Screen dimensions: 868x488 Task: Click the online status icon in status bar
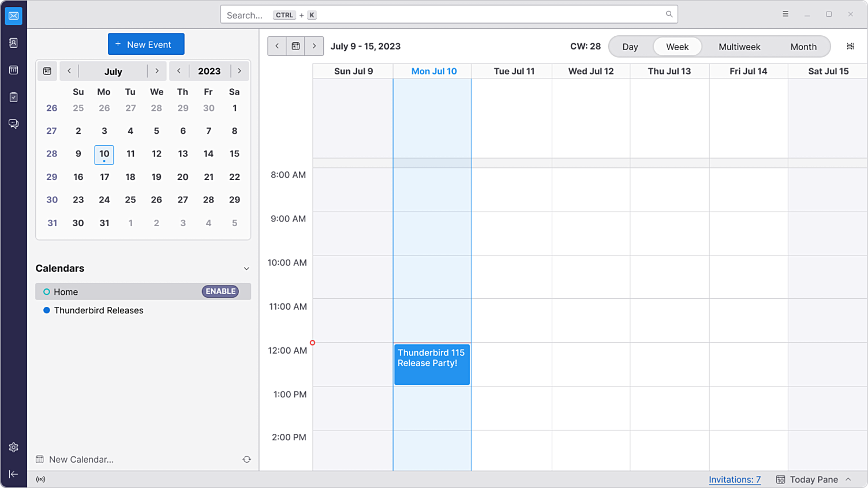pos(40,479)
